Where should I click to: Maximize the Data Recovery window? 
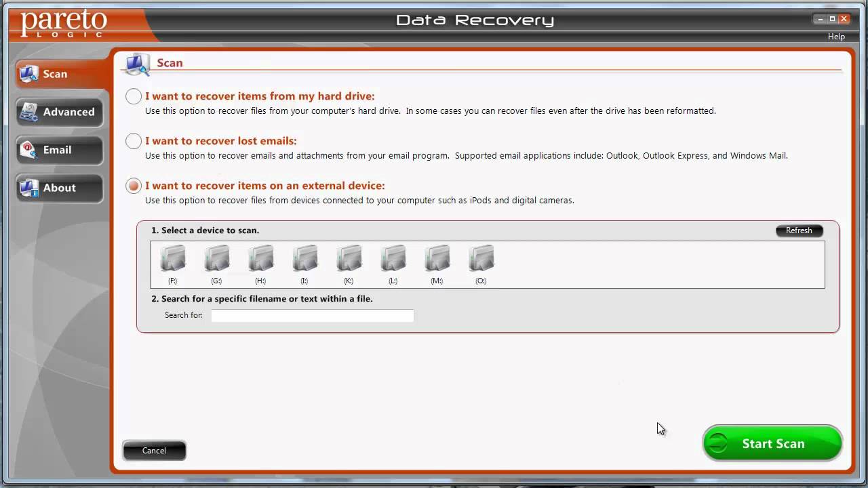coord(832,19)
